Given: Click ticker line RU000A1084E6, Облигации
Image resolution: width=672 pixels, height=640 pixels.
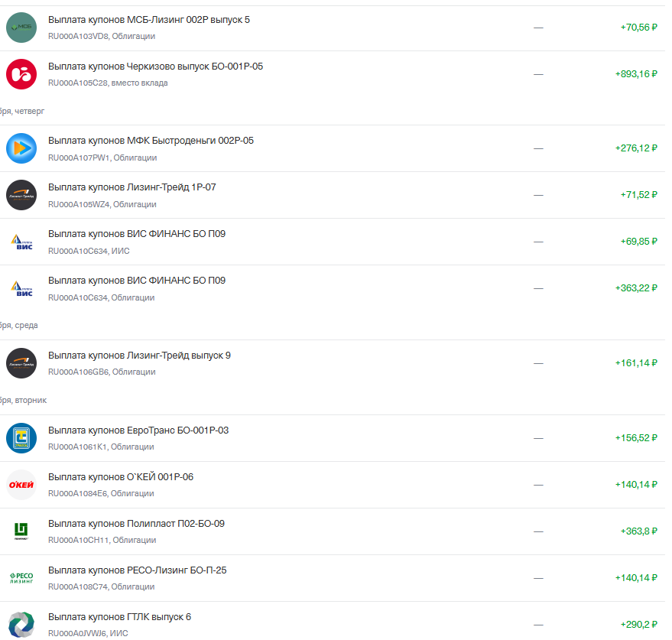Looking at the screenshot, I should coord(101,494).
